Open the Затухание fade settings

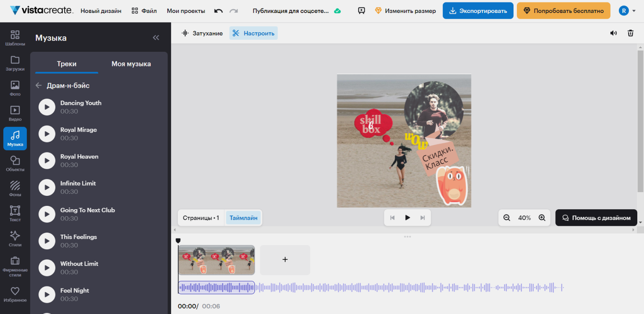coord(202,33)
